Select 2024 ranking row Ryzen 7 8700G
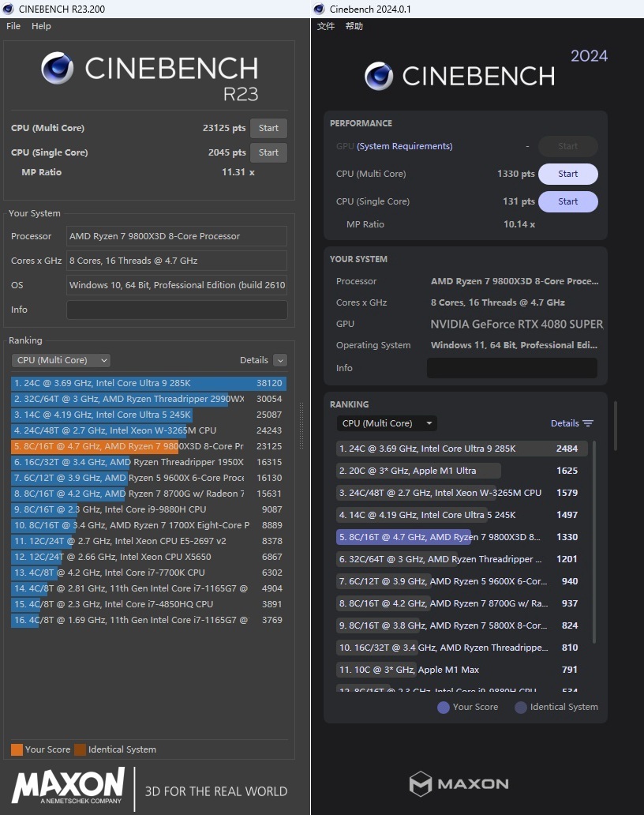The height and width of the screenshot is (815, 644). point(462,603)
